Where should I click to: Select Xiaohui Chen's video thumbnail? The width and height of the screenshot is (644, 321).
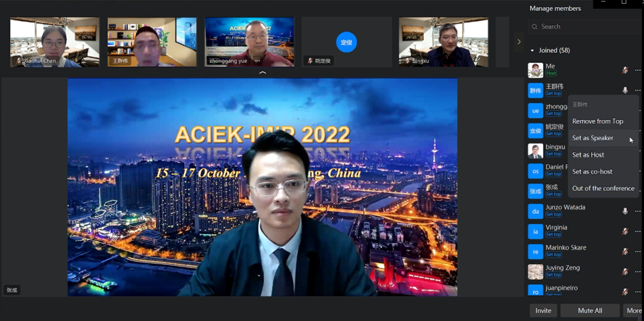coord(54,42)
